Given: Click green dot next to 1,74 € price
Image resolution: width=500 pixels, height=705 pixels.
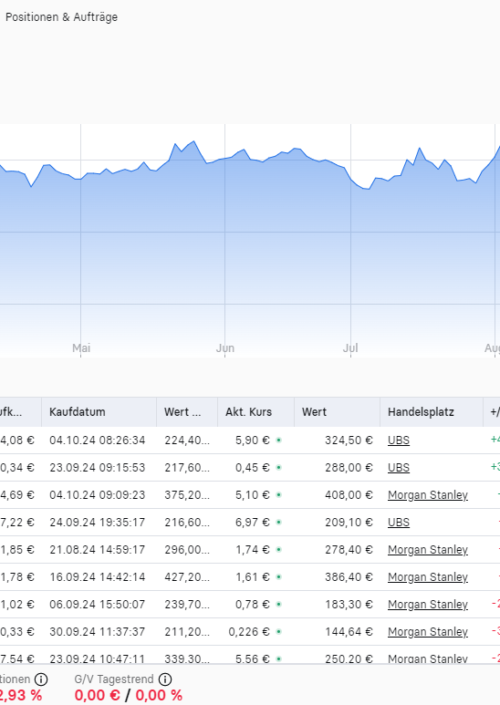Looking at the screenshot, I should click(278, 550).
